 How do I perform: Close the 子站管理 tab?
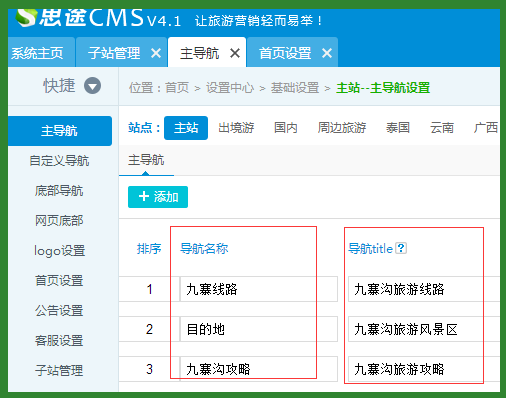pyautogui.click(x=156, y=53)
